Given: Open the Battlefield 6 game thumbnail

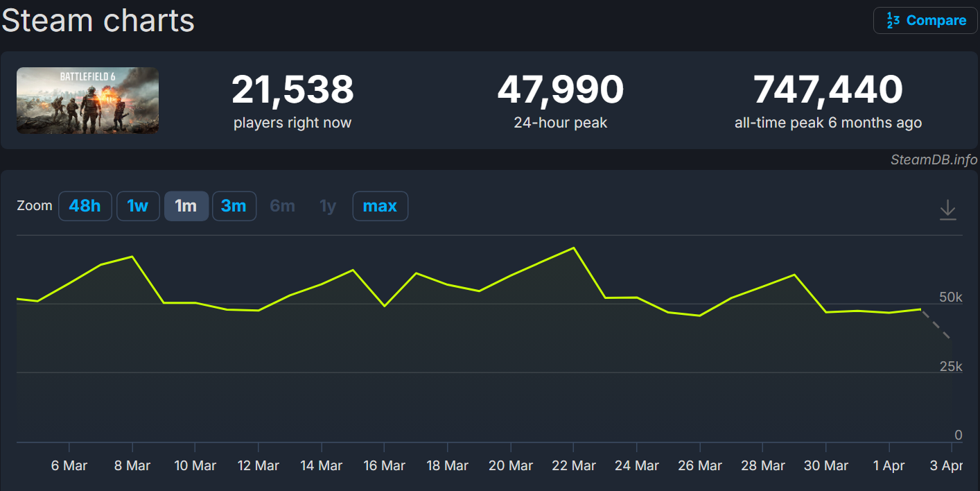Looking at the screenshot, I should 87,101.
